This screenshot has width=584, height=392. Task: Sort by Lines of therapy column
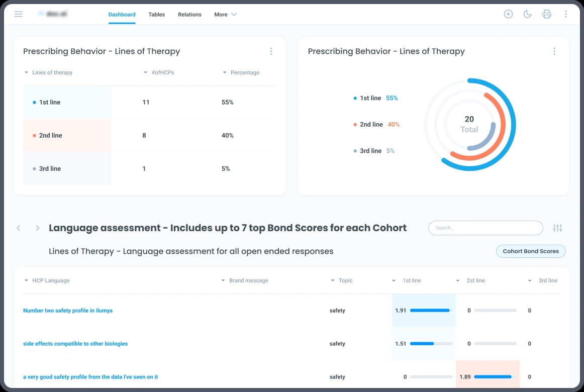pyautogui.click(x=48, y=72)
